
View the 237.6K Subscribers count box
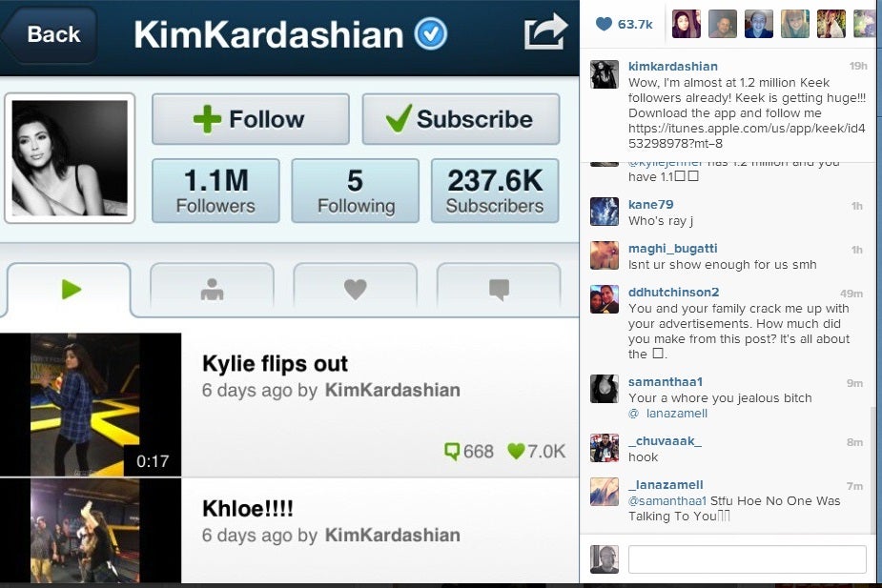495,192
